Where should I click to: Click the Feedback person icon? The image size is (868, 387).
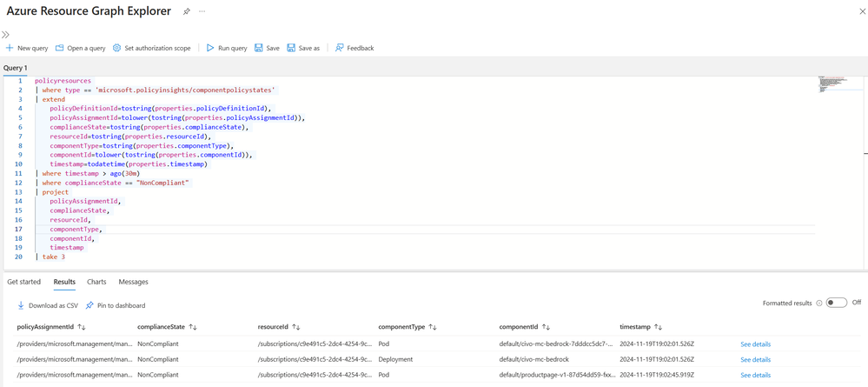(340, 48)
